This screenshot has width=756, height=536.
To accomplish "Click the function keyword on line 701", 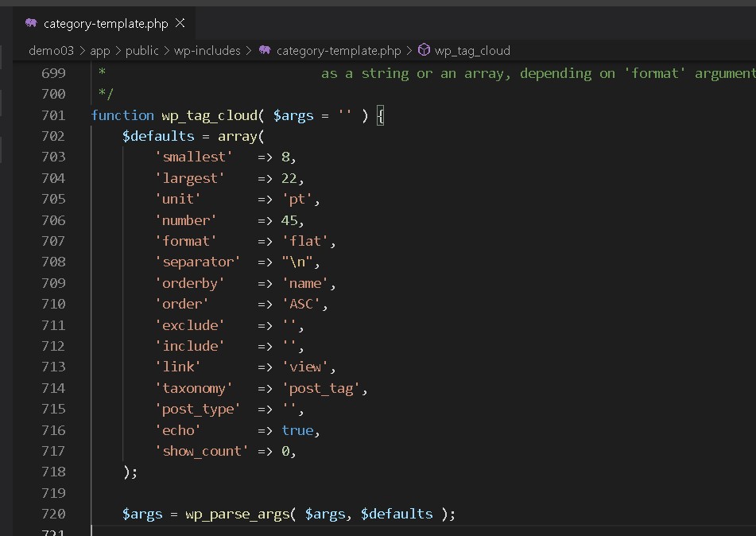I will (122, 115).
